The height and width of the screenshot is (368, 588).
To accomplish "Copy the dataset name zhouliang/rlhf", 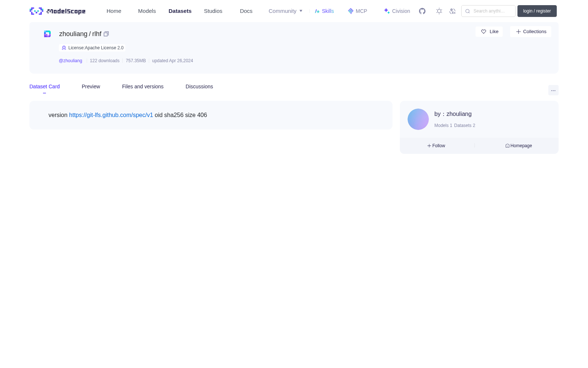I will tap(106, 34).
